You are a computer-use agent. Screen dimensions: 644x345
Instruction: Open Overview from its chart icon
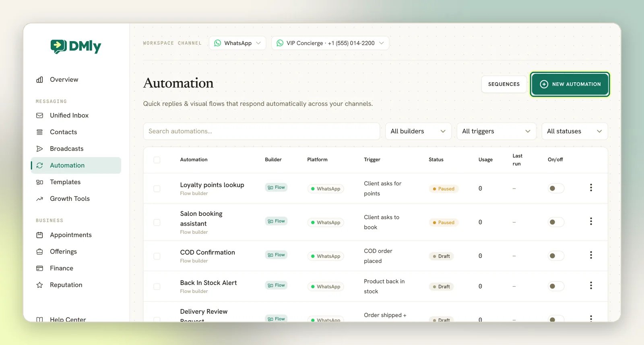click(39, 80)
